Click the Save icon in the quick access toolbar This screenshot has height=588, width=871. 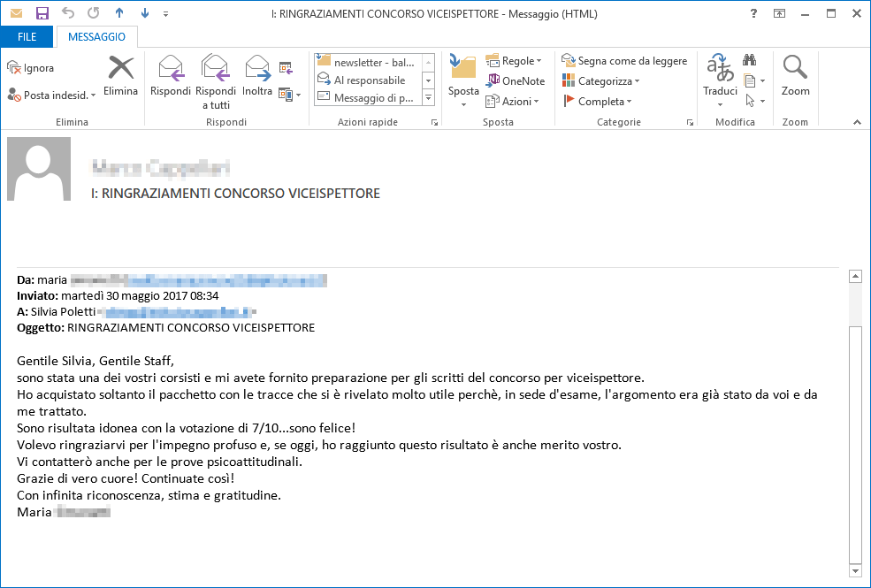point(42,13)
